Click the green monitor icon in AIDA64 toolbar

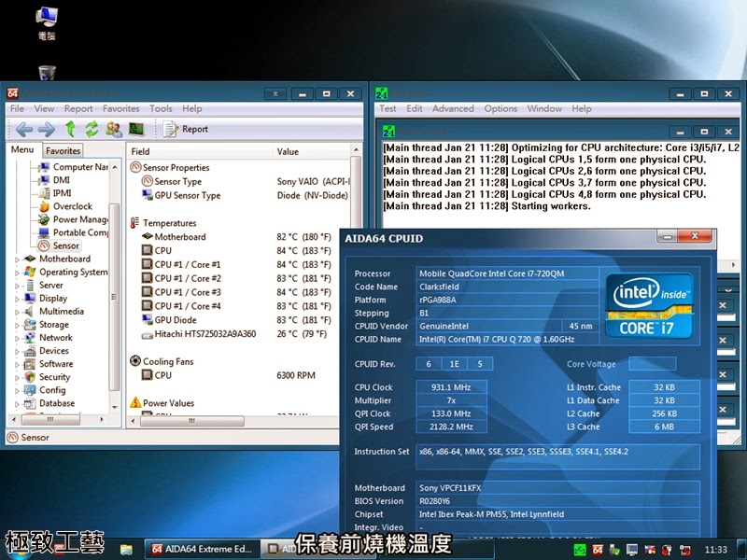click(136, 129)
